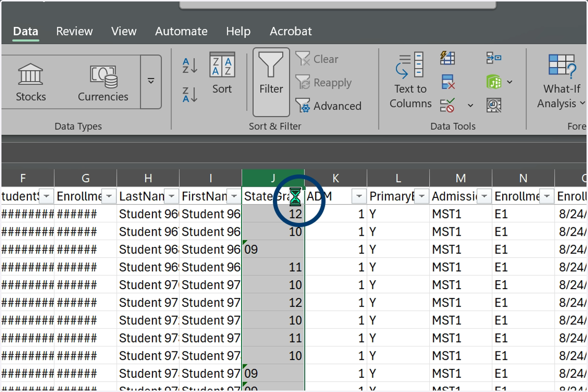Open the View ribbon tab
Image resolution: width=588 pixels, height=392 pixels.
click(123, 31)
